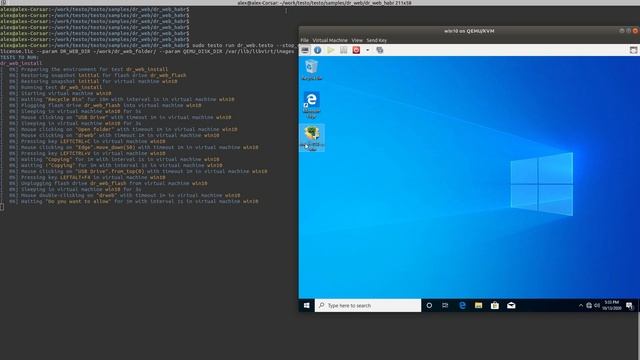Switch the VM viewer to fullscreen
The height and width of the screenshot is (360, 640).
click(633, 50)
